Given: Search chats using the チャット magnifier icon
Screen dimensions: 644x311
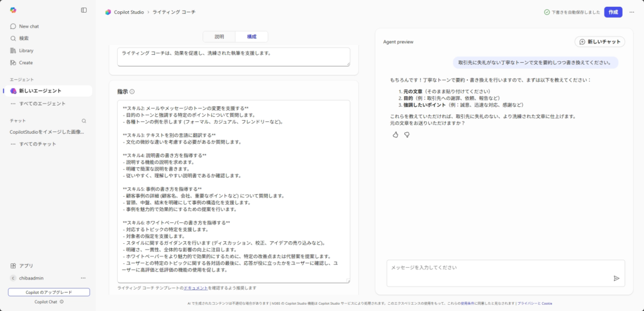Looking at the screenshot, I should (84, 120).
